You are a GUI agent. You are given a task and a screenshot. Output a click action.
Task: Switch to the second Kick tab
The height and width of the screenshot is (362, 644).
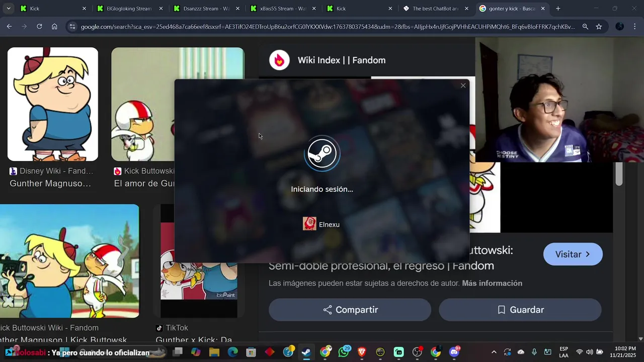[359, 9]
